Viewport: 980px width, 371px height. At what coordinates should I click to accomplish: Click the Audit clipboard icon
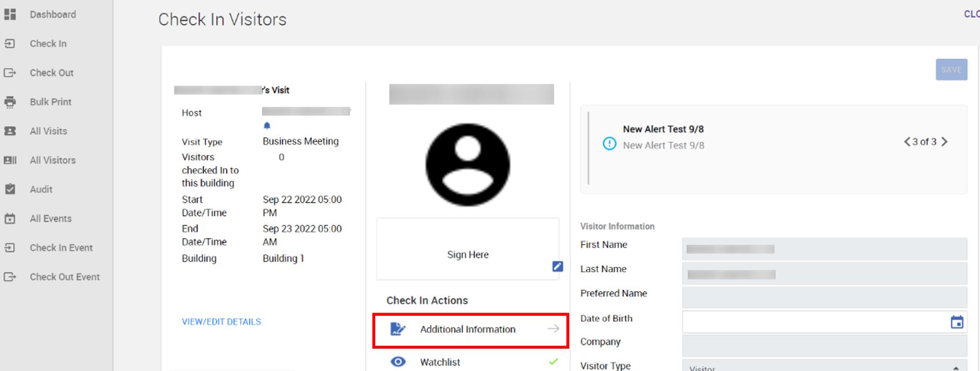[10, 189]
